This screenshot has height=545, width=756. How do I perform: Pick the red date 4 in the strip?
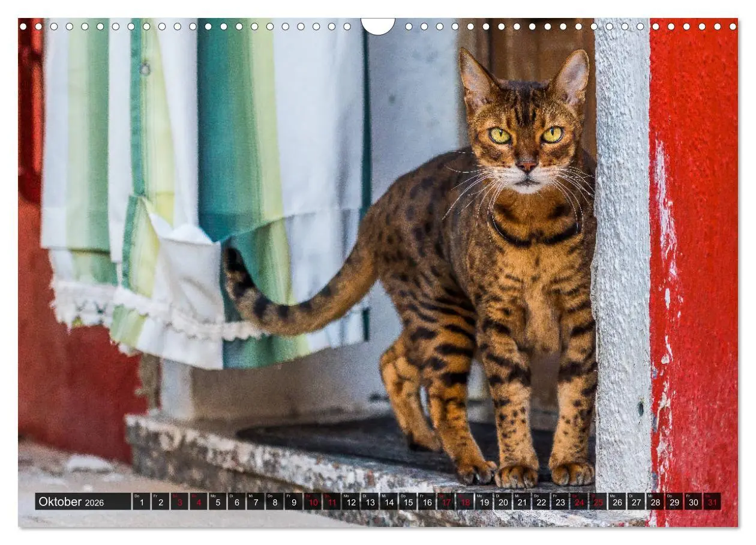tap(198, 502)
